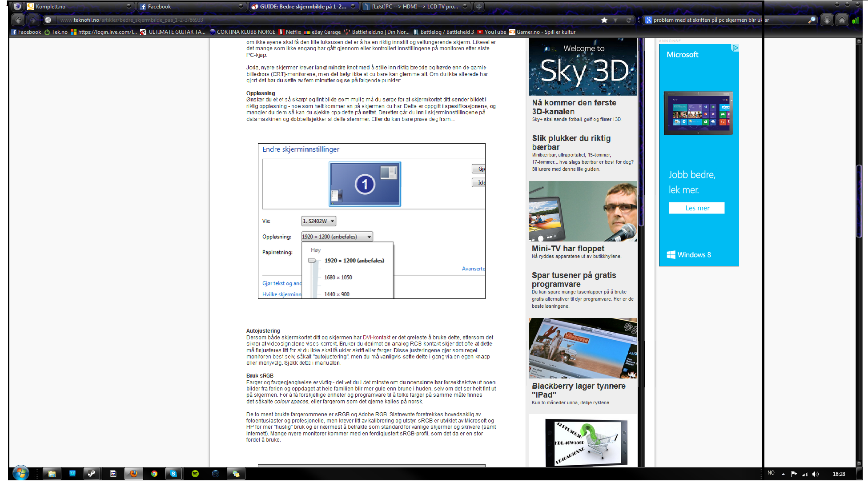This screenshot has height=491, width=868.
Task: Open the Tek.no bookmark
Action: (56, 32)
